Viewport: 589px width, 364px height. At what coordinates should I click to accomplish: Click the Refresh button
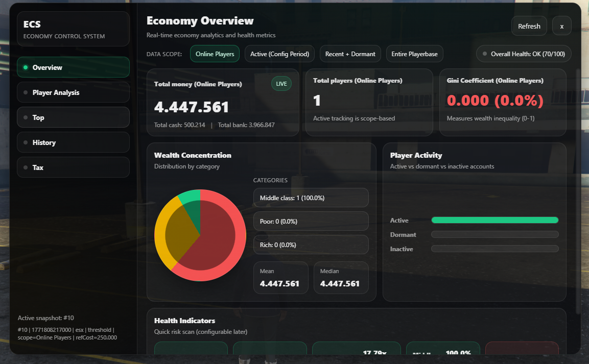point(529,26)
